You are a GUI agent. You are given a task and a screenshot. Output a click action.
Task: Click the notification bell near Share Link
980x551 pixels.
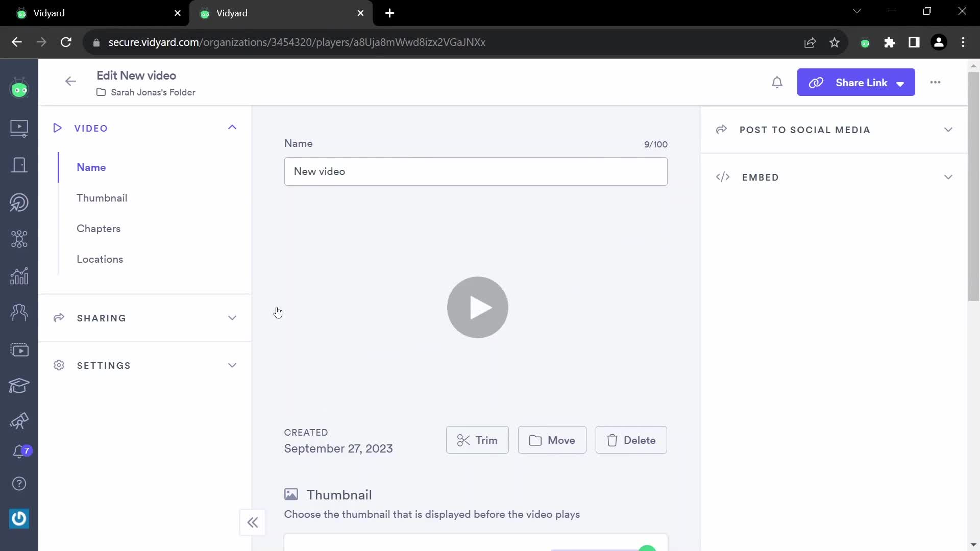tap(777, 83)
